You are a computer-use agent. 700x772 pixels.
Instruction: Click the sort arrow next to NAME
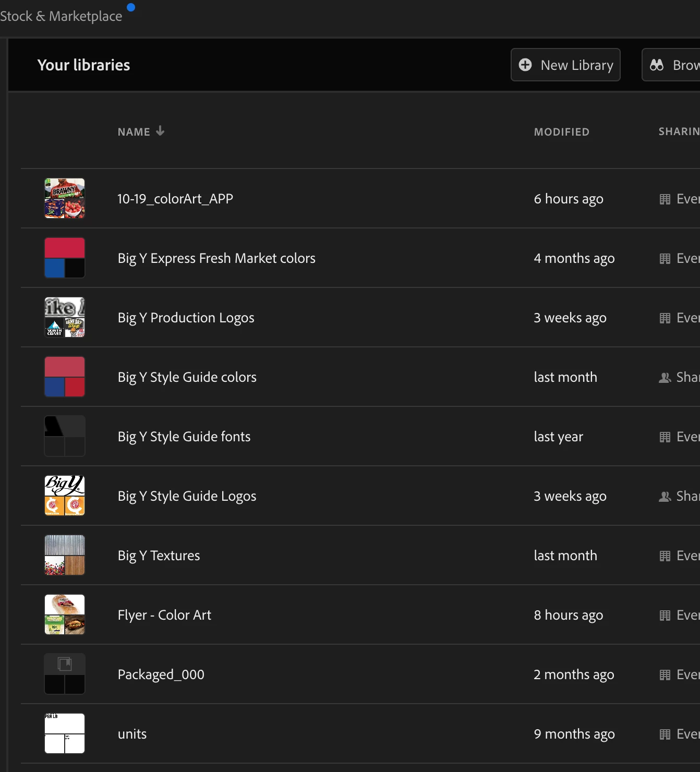pos(160,131)
